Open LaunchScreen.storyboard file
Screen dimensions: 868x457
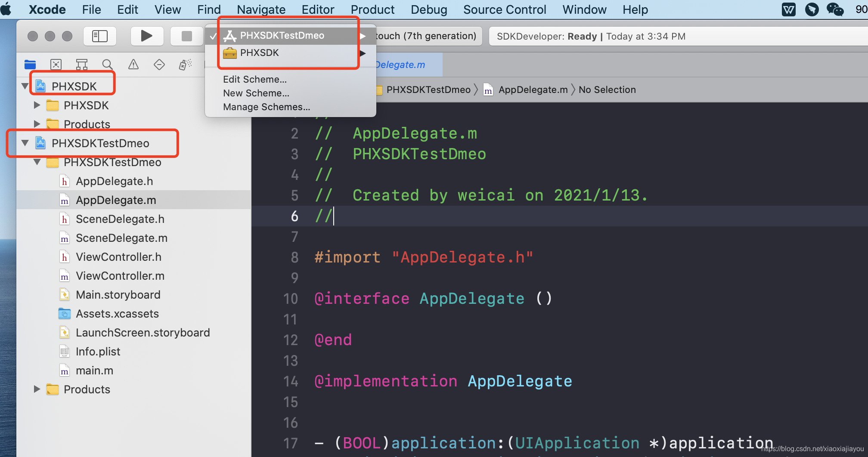(143, 333)
